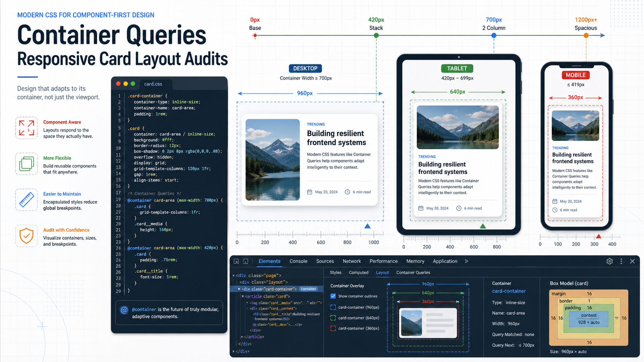Screen dimensions: 644x362
Task: Open the Memory tab
Action: [x=415, y=261]
